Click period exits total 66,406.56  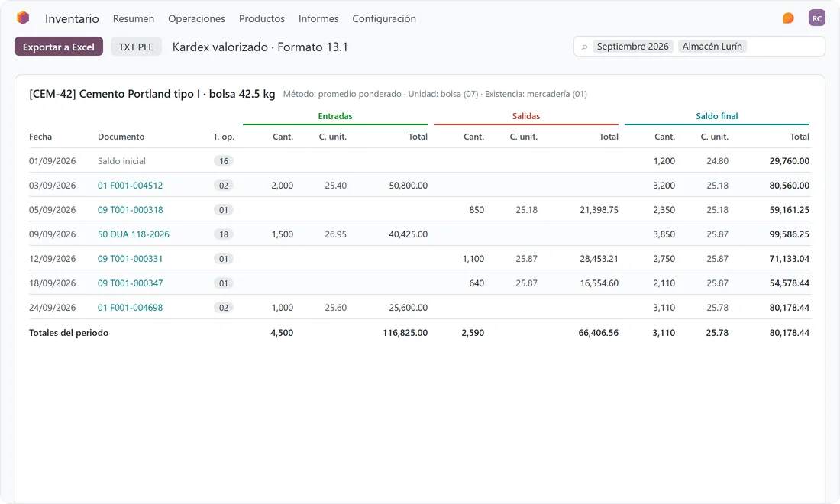click(x=599, y=333)
